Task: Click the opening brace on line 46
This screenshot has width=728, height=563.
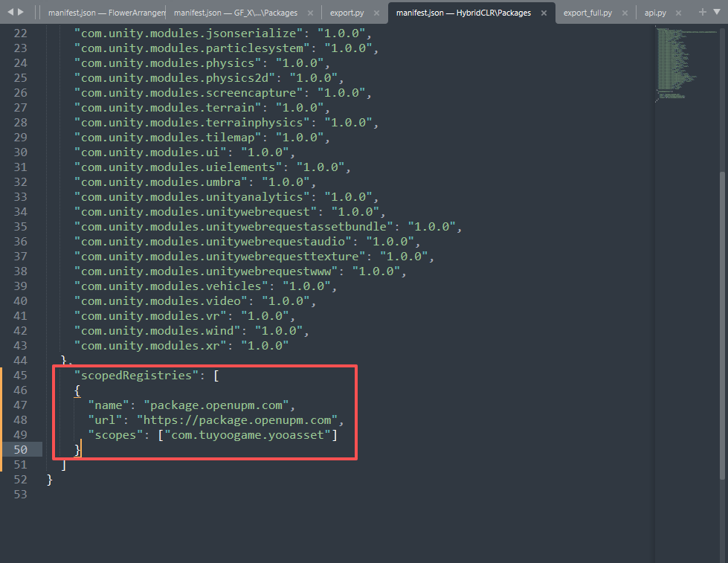Action: 77,390
